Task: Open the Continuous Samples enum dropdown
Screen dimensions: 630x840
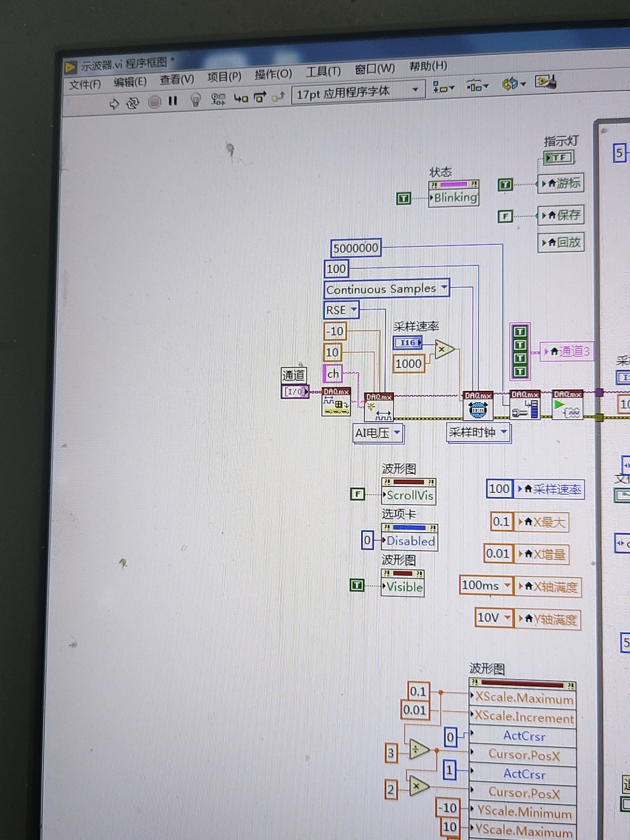Action: click(x=387, y=288)
